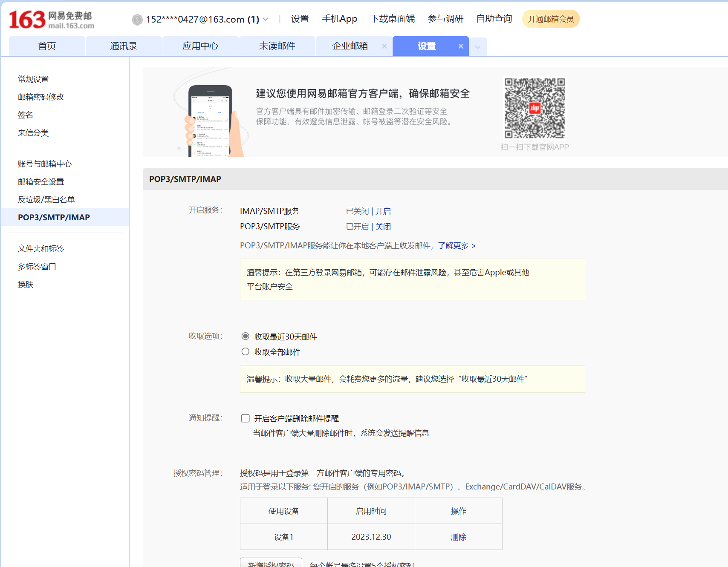
Task: Click the 使用设备 column header
Action: (x=284, y=511)
